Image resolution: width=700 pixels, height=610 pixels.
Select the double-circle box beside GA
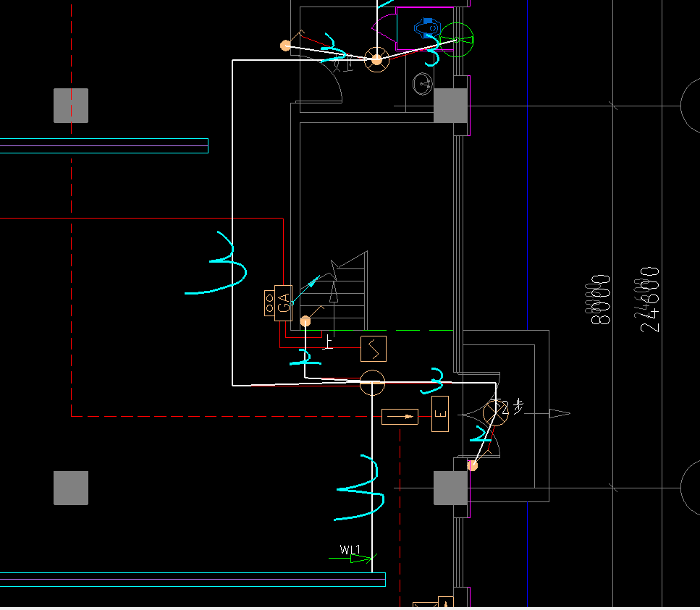(x=269, y=303)
